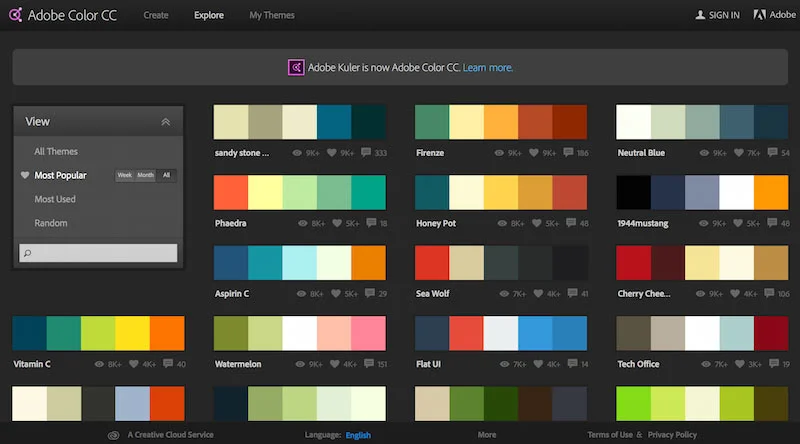Open comments icon for sandy stone theme

[x=366, y=152]
